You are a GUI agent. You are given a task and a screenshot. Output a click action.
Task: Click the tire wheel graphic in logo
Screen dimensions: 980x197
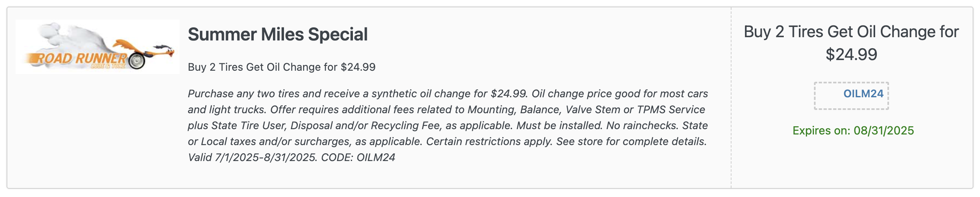point(136,61)
